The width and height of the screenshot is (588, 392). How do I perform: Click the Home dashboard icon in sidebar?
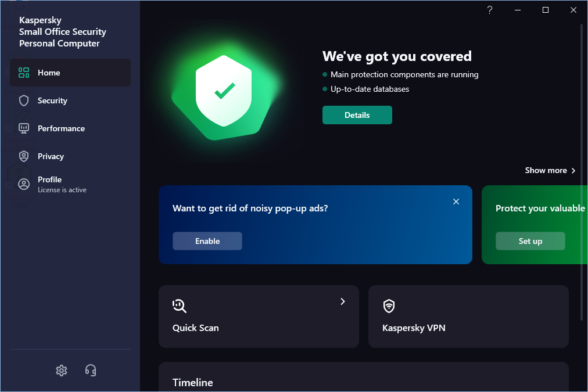click(x=24, y=73)
